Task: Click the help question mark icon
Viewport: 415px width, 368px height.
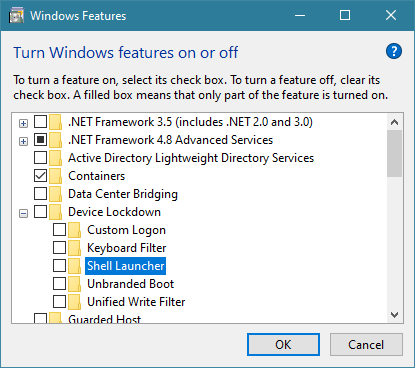Action: (394, 51)
